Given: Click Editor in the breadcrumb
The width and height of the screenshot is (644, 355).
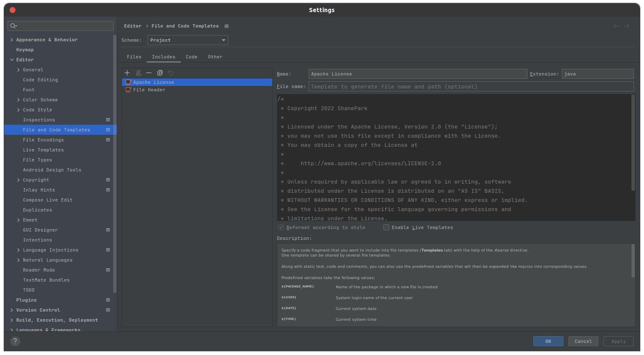Looking at the screenshot, I should point(133,26).
